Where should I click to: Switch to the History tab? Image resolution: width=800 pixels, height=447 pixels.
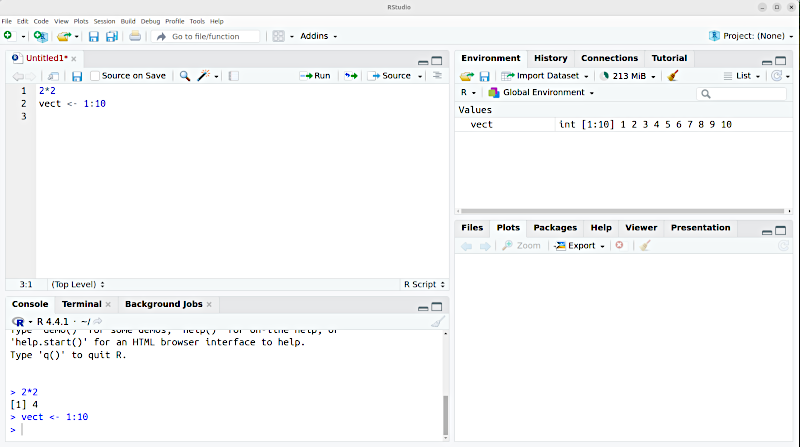click(550, 58)
